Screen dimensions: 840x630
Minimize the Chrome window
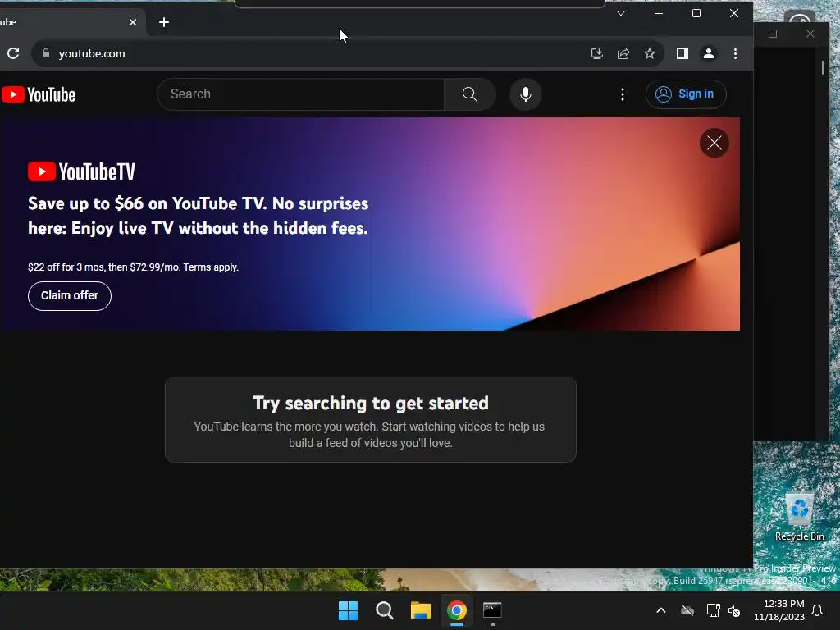click(659, 13)
